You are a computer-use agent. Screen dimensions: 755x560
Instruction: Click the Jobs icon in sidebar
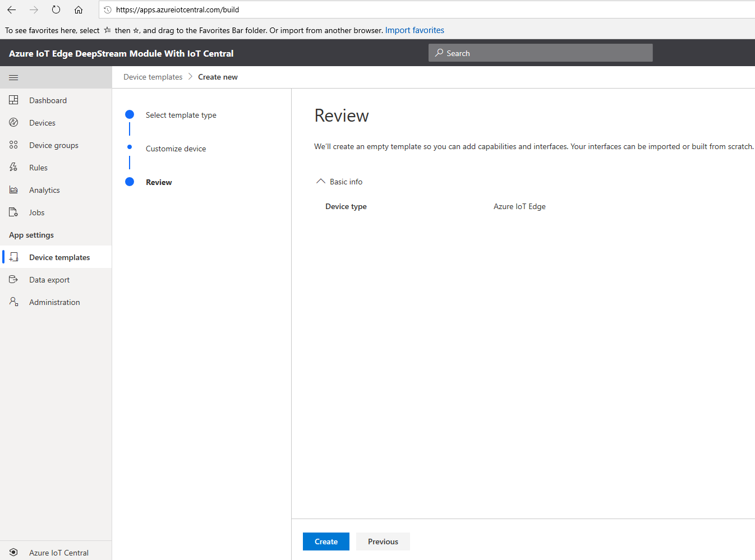coord(13,212)
